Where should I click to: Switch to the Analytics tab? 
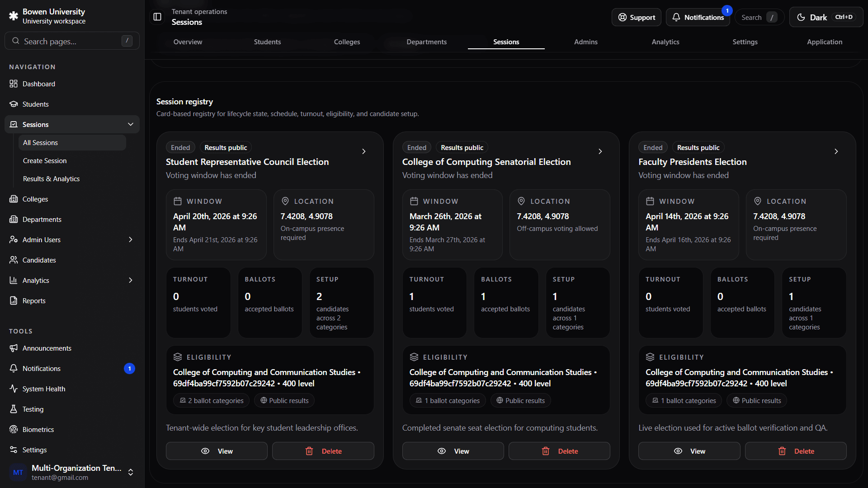(665, 42)
